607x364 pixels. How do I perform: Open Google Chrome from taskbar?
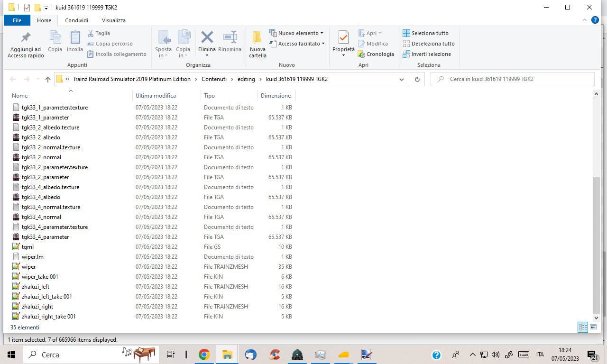coord(204,355)
